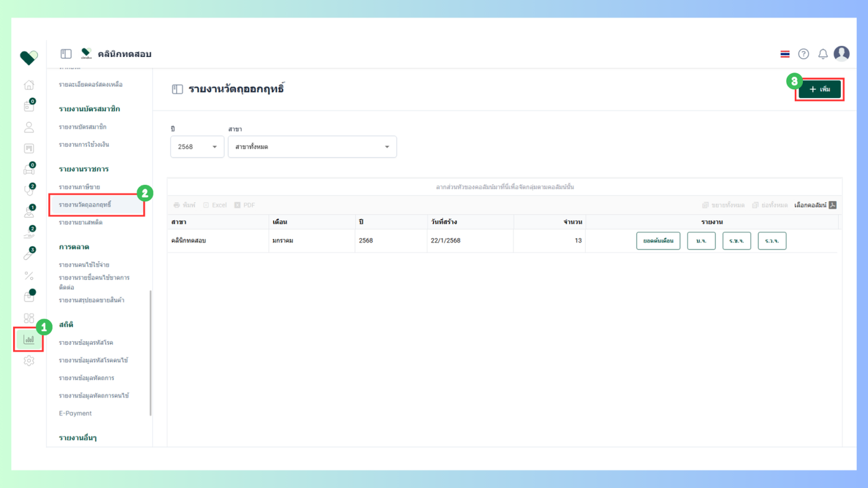Open the สาขา branch dropdown
This screenshot has width=868, height=488.
pos(312,147)
